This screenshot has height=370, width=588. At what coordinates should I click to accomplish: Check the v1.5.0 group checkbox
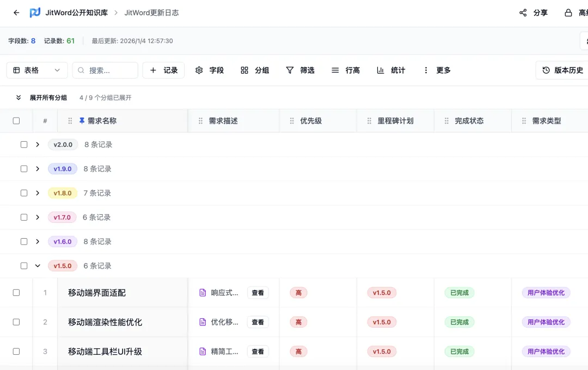24,266
